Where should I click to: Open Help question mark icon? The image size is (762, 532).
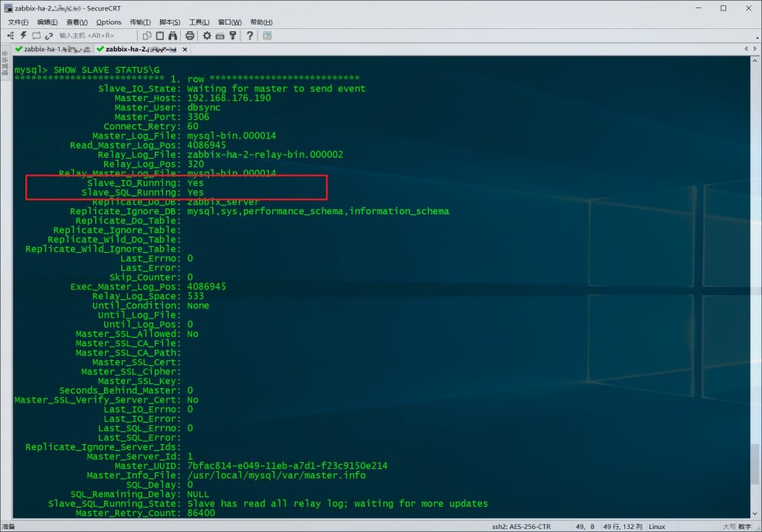tap(250, 36)
